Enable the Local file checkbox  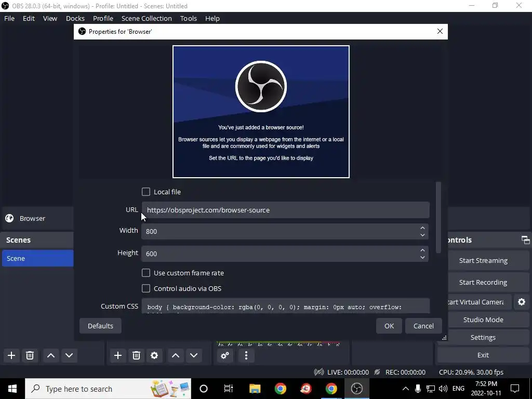click(146, 192)
